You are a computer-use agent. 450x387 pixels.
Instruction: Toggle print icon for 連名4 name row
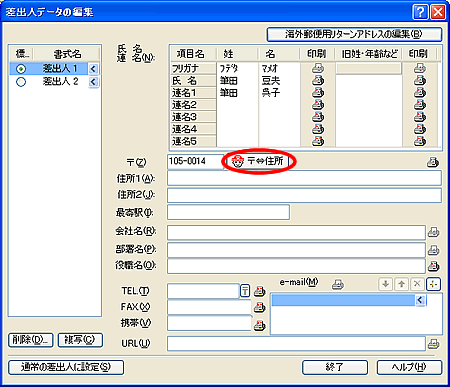click(x=318, y=129)
